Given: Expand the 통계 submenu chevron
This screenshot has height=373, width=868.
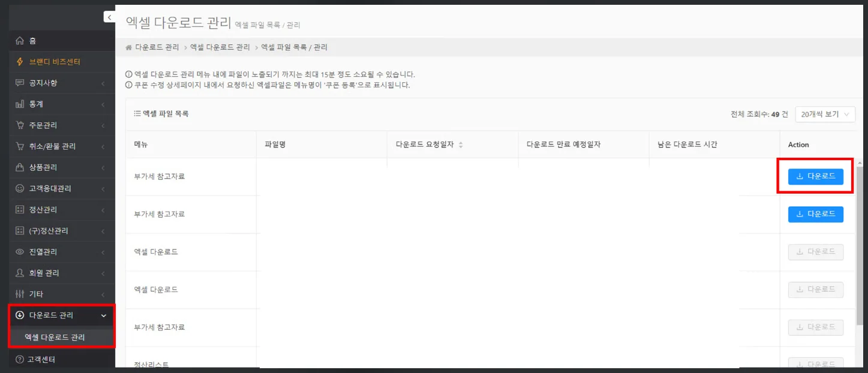Looking at the screenshot, I should [103, 104].
